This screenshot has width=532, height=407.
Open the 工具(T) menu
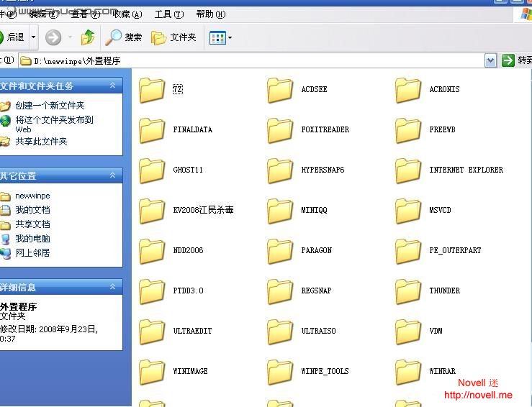[x=169, y=14]
